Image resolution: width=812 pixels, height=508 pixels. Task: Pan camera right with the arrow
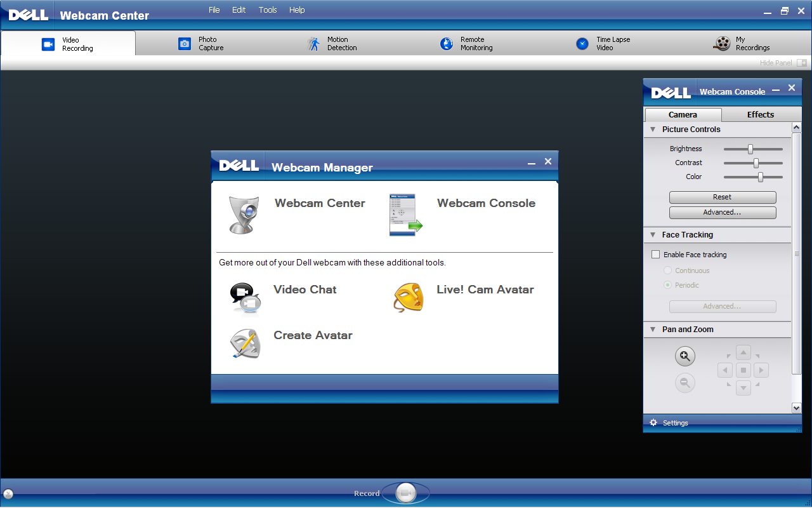(761, 370)
